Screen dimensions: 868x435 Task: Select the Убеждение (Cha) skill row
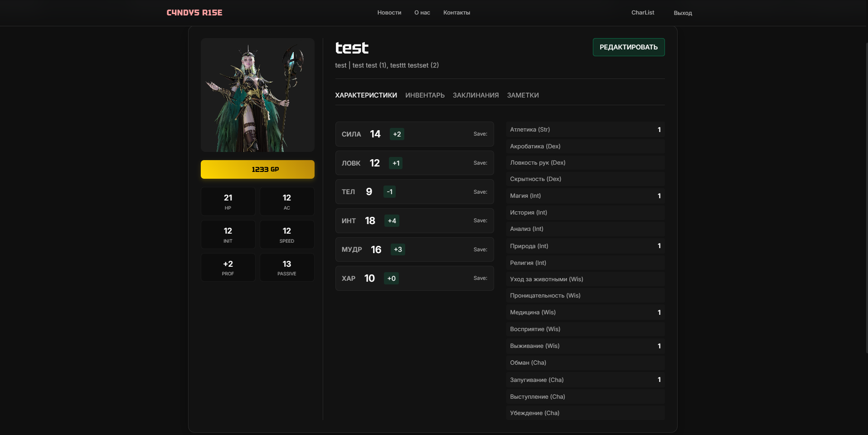pos(585,413)
